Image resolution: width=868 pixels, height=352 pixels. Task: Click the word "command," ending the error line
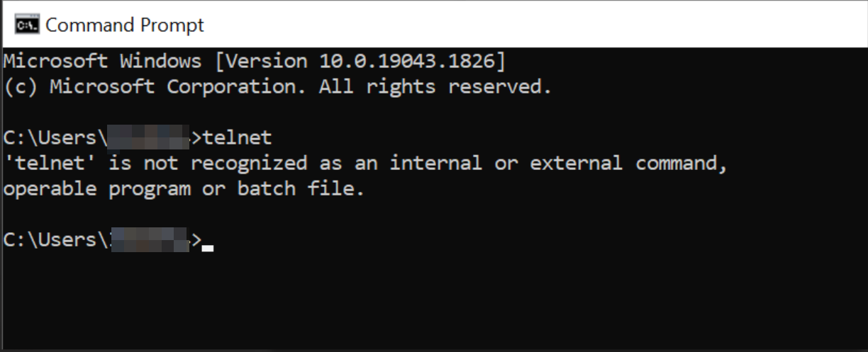681,164
